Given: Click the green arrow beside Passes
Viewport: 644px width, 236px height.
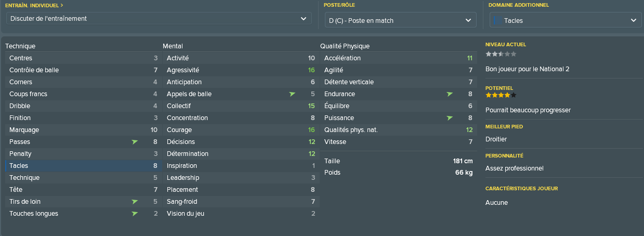Looking at the screenshot, I should coord(135,142).
